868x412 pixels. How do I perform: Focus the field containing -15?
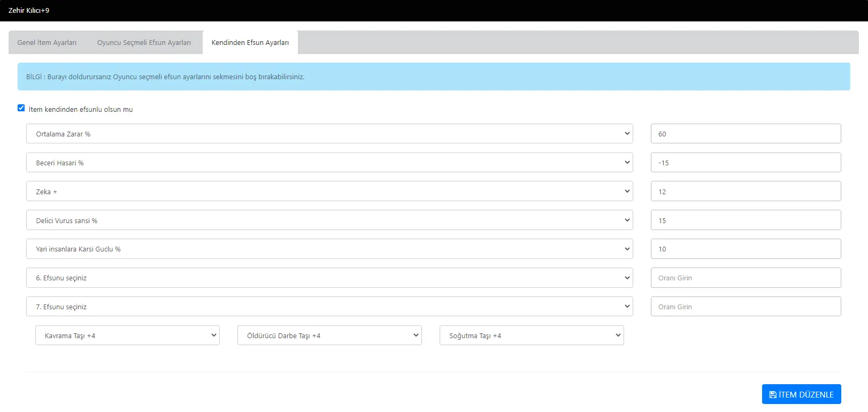[746, 163]
